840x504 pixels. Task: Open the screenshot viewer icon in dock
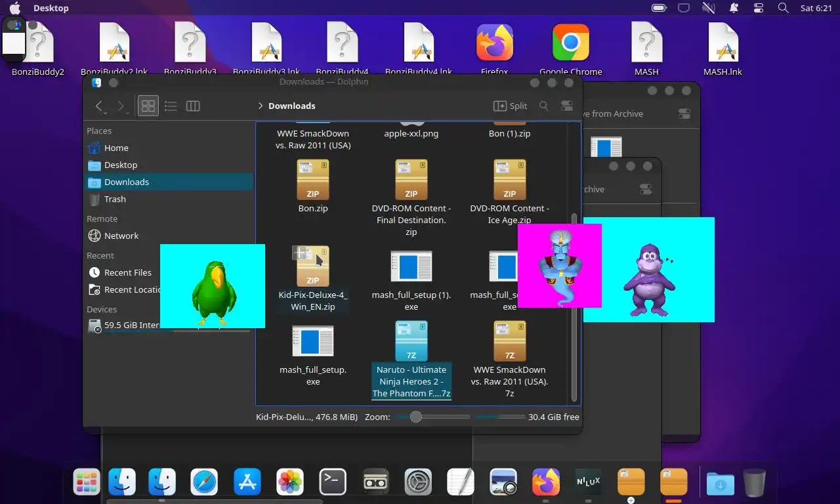click(503, 482)
